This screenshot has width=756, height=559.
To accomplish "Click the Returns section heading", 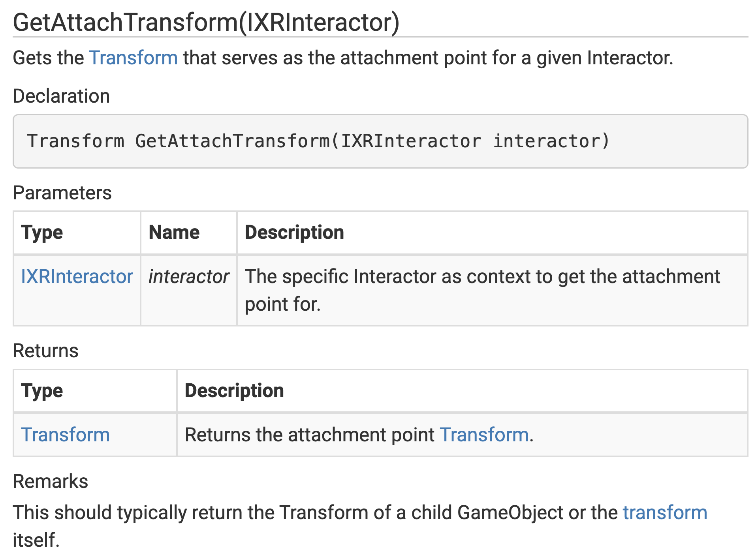I will tap(45, 351).
